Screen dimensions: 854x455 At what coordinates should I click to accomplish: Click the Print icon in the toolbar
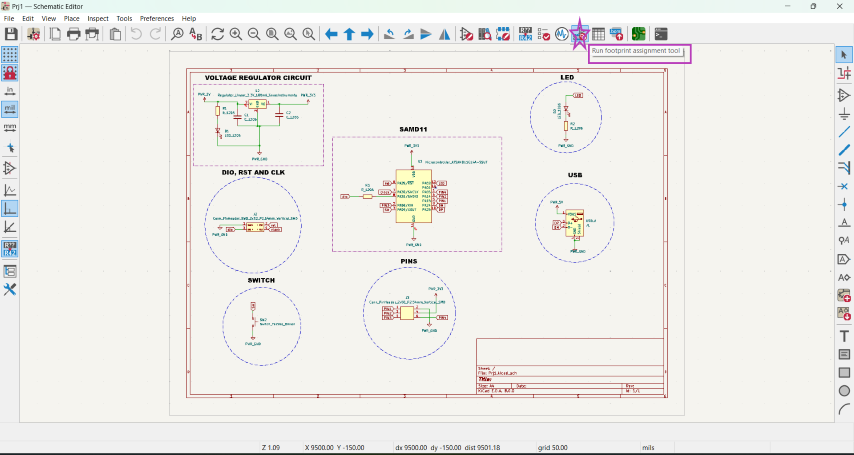74,34
